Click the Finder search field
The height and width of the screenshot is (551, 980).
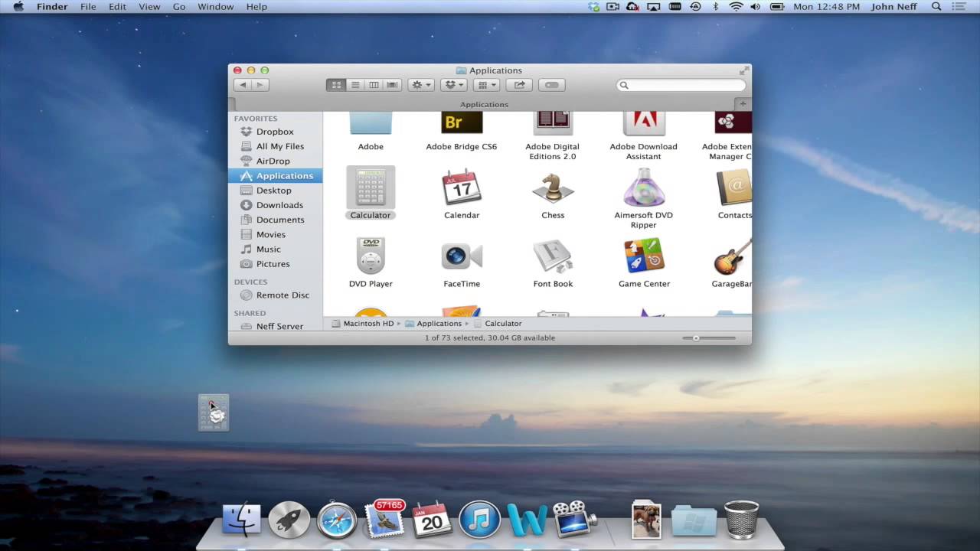[681, 85]
